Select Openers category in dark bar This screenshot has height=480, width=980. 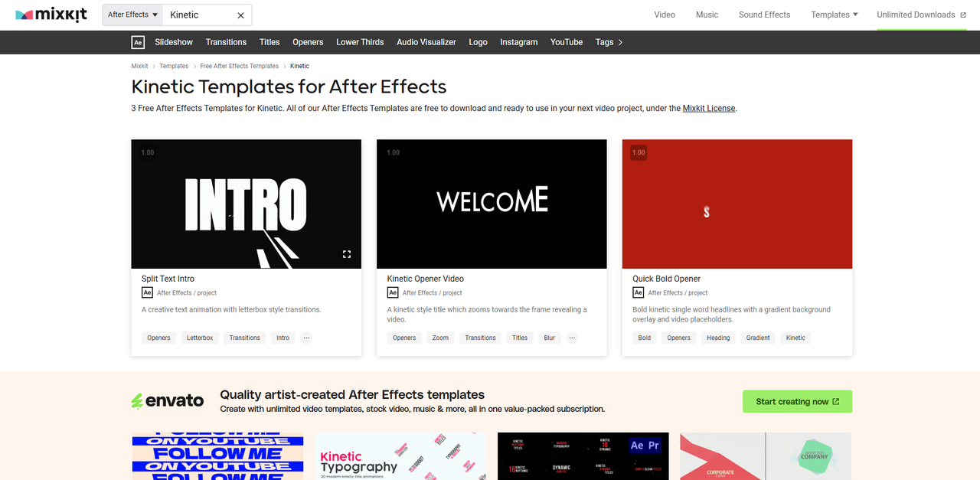(x=308, y=42)
